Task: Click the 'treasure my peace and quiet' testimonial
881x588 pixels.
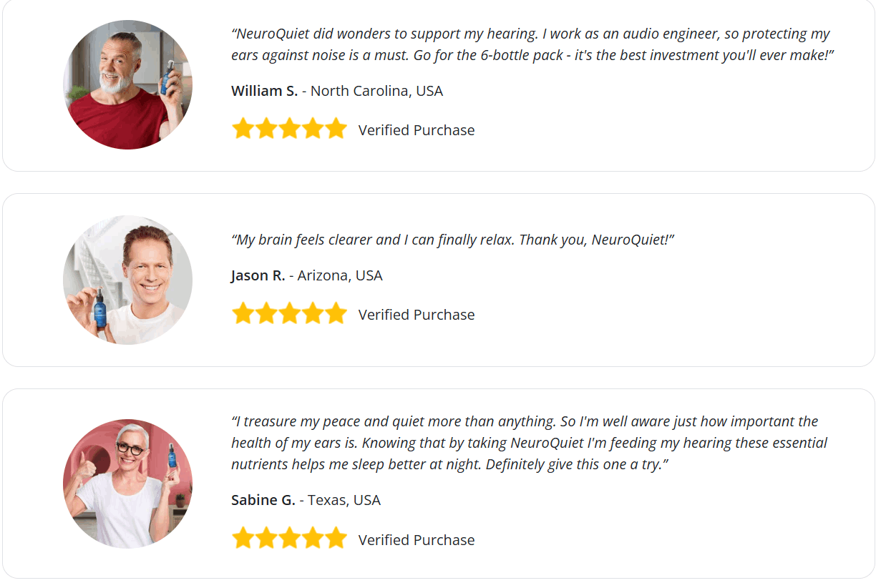Action: pyautogui.click(x=529, y=443)
